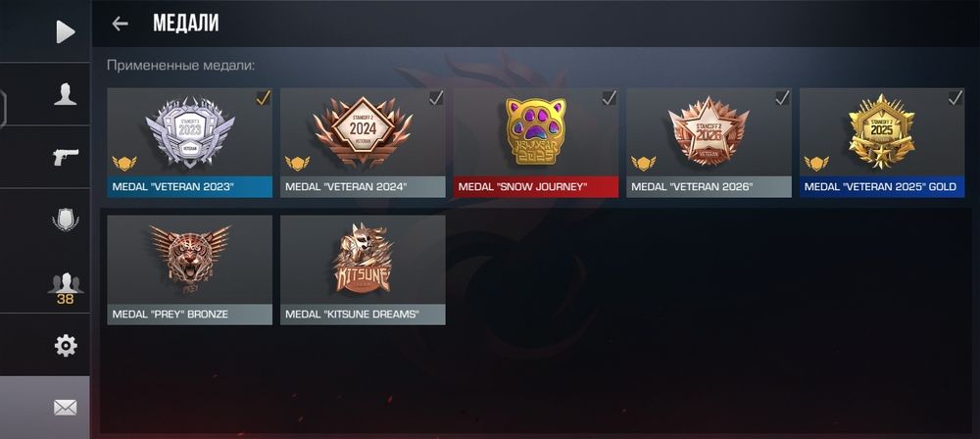
Task: Open the shield clan sidebar icon
Action: pyautogui.click(x=65, y=219)
